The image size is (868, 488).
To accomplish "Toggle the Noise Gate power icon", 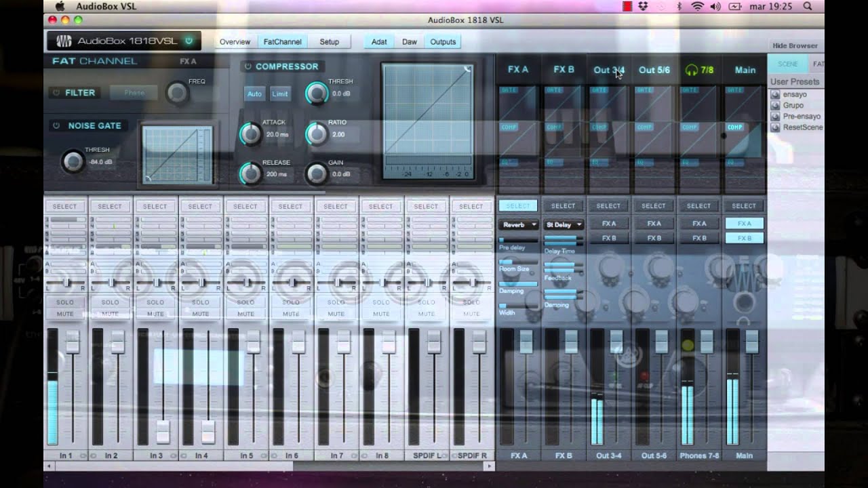I will click(56, 125).
